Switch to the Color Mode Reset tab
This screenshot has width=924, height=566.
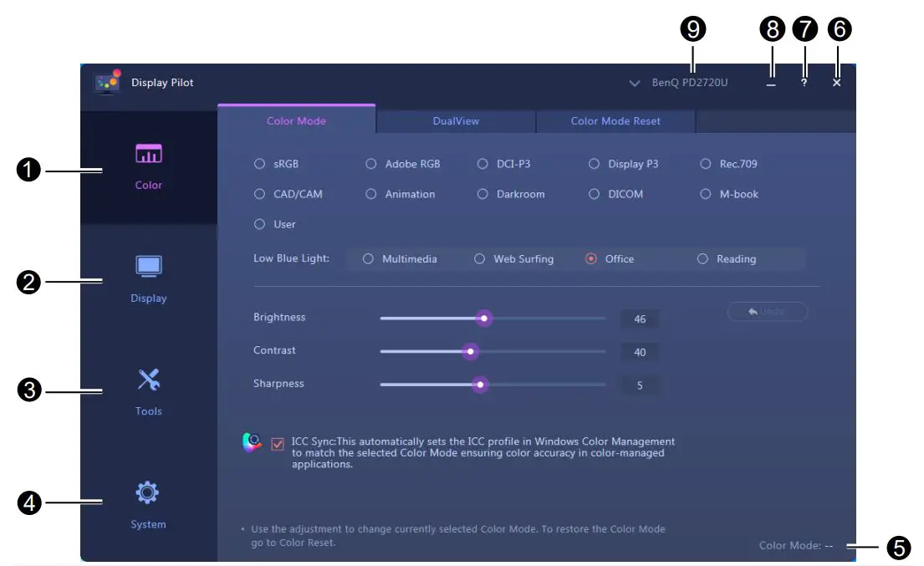pyautogui.click(x=615, y=120)
